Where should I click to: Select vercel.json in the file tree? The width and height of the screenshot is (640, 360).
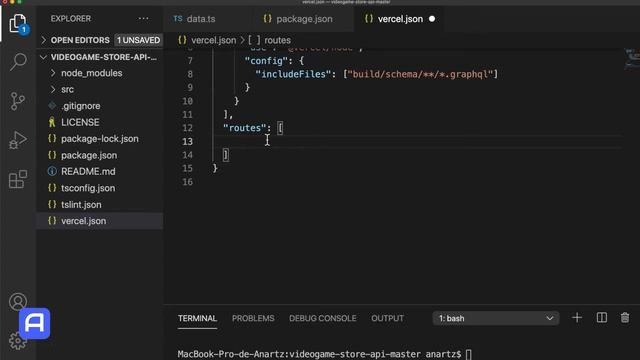(100, 221)
